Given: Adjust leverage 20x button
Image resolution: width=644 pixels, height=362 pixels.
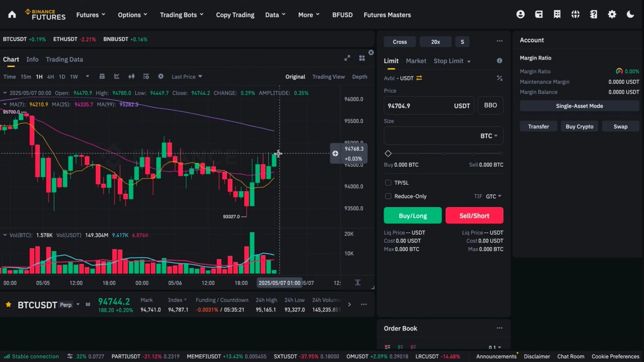Looking at the screenshot, I should [x=435, y=42].
